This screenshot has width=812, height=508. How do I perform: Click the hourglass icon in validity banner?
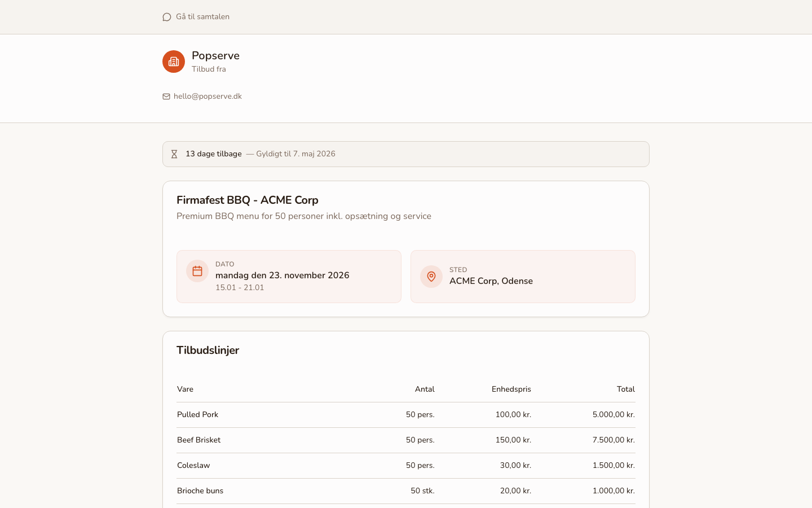coord(174,154)
